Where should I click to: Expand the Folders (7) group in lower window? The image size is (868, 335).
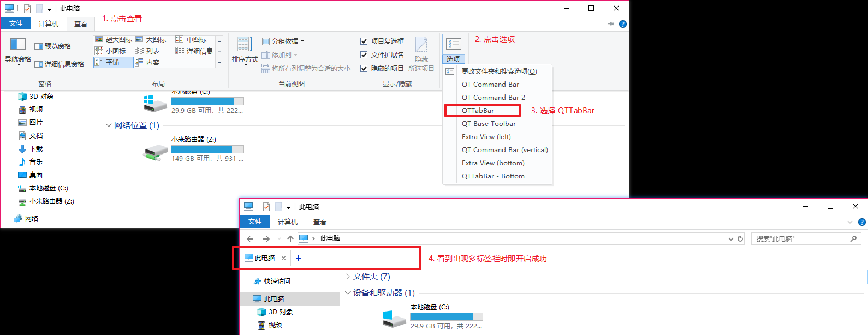348,277
